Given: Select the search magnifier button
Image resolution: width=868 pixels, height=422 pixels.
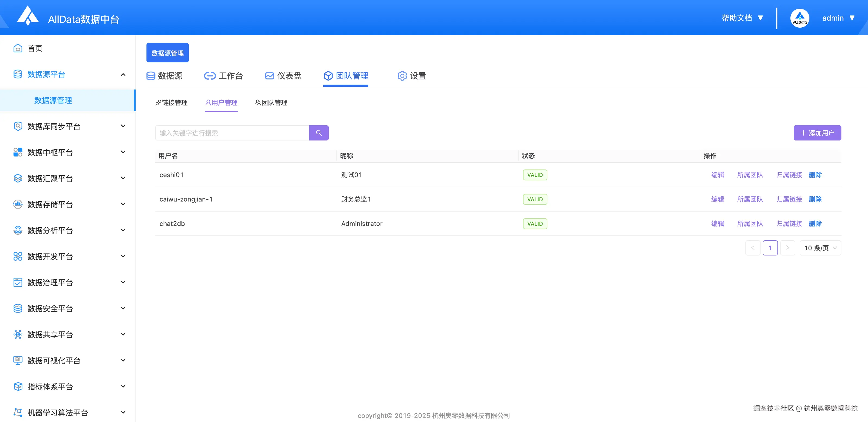Looking at the screenshot, I should pyautogui.click(x=319, y=133).
